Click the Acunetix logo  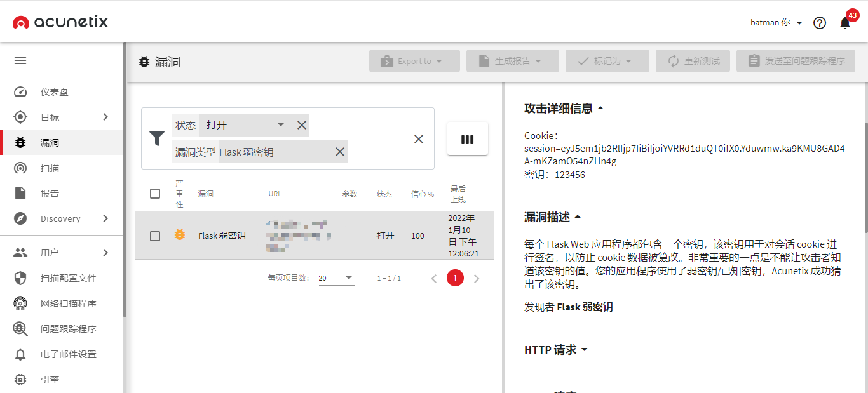pos(60,22)
